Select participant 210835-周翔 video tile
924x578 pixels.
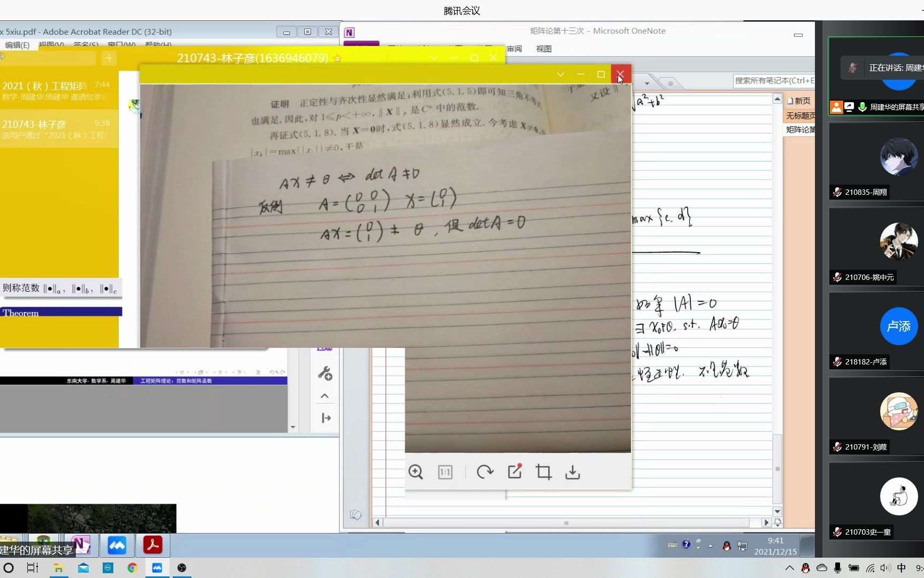(876, 162)
